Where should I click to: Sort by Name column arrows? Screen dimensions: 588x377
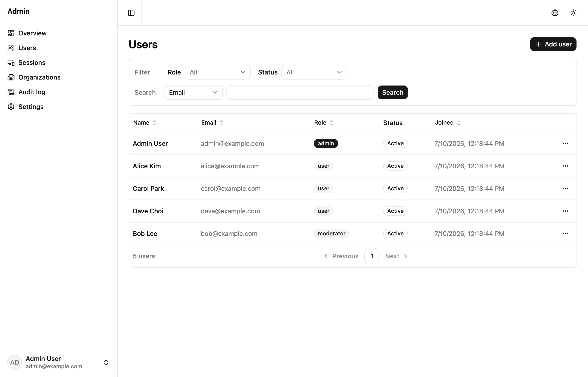pyautogui.click(x=154, y=123)
